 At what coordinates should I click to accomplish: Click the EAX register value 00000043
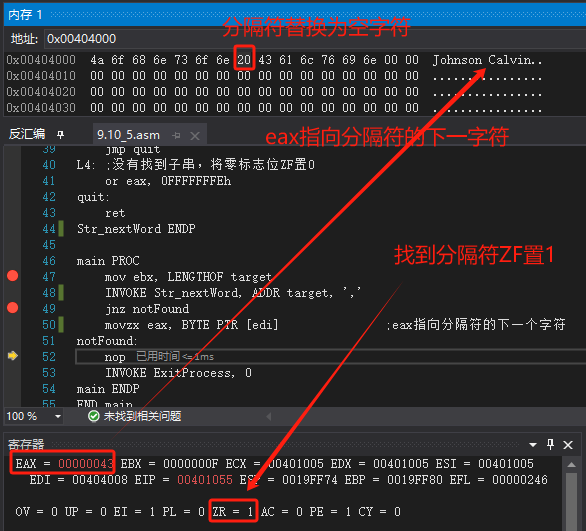click(x=86, y=464)
